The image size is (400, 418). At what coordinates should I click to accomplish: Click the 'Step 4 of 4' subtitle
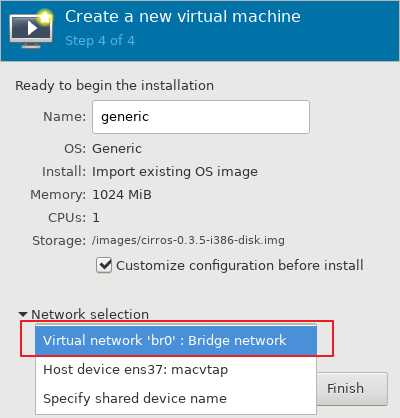pos(100,41)
